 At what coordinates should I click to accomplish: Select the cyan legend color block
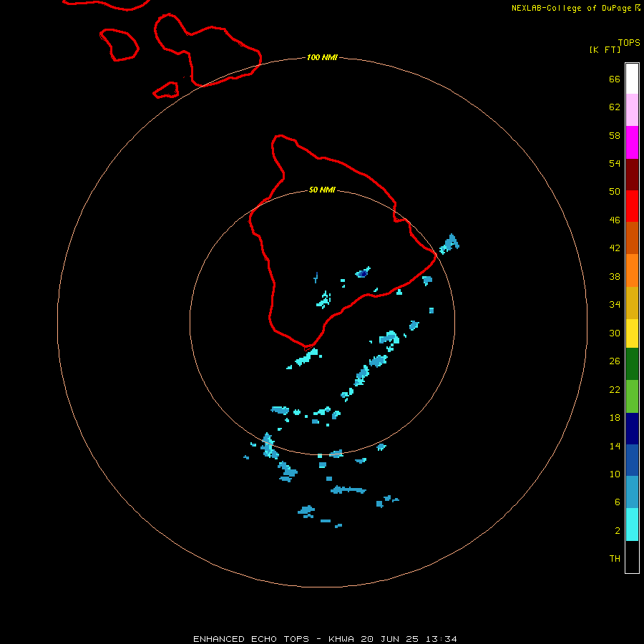tap(632, 525)
